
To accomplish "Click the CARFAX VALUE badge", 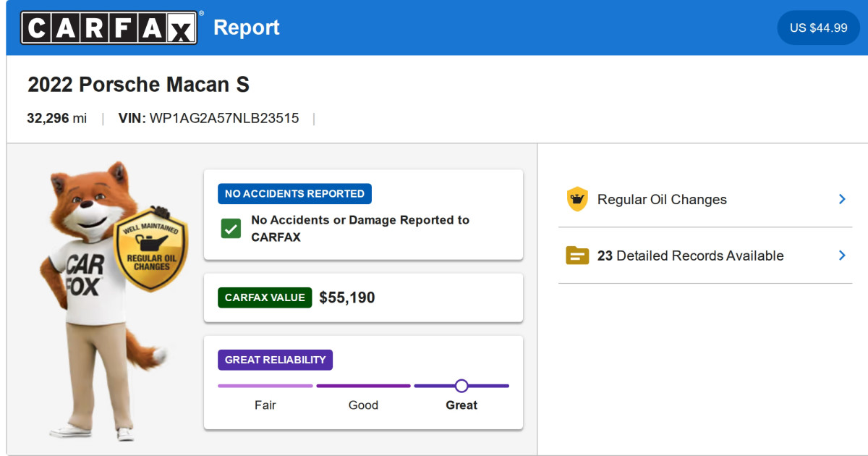I will coord(265,297).
